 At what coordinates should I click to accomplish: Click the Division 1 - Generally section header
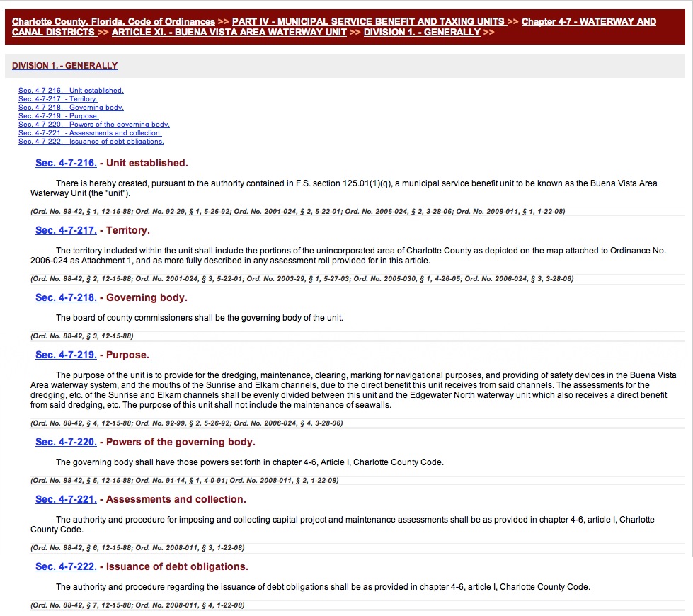point(64,66)
